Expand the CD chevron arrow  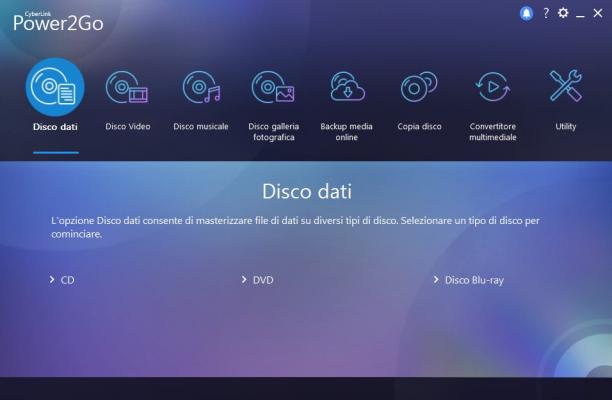pyautogui.click(x=52, y=279)
